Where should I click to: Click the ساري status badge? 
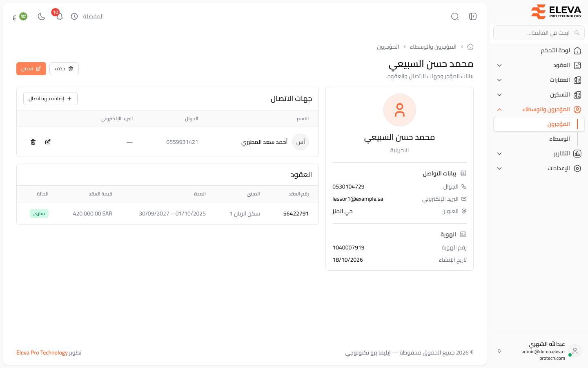pos(39,213)
